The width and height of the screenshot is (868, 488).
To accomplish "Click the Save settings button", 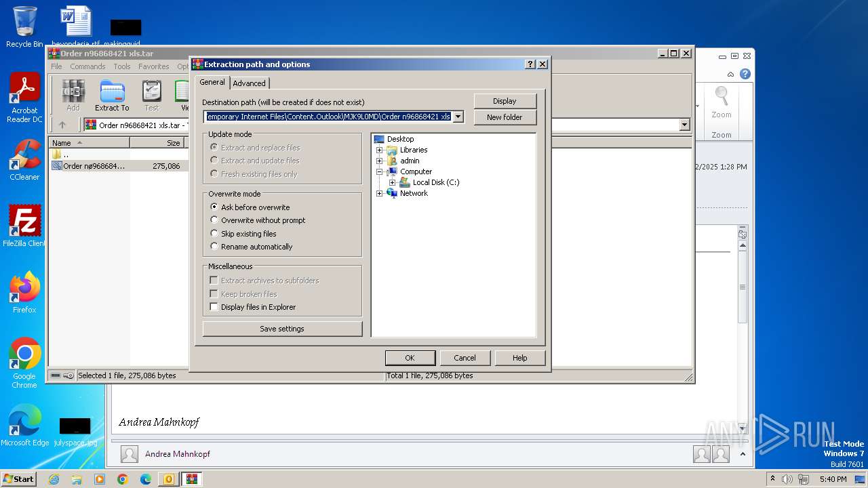I will coord(282,329).
